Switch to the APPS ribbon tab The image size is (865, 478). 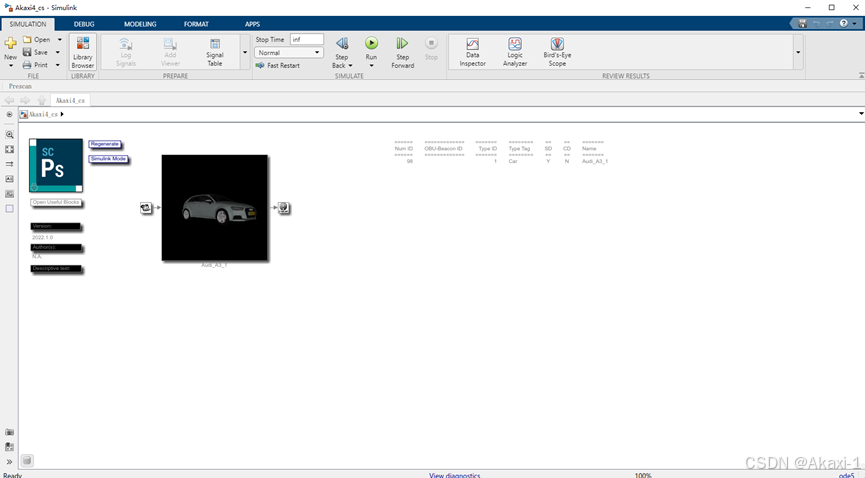252,24
